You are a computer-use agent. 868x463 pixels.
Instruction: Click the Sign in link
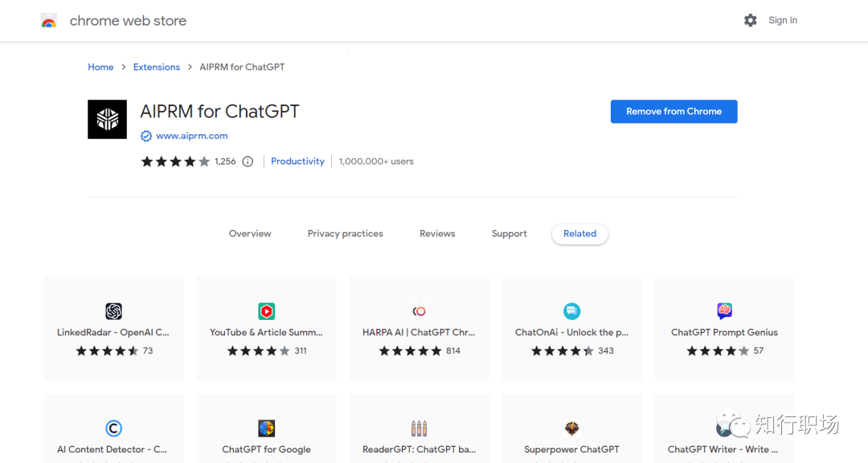pos(783,20)
